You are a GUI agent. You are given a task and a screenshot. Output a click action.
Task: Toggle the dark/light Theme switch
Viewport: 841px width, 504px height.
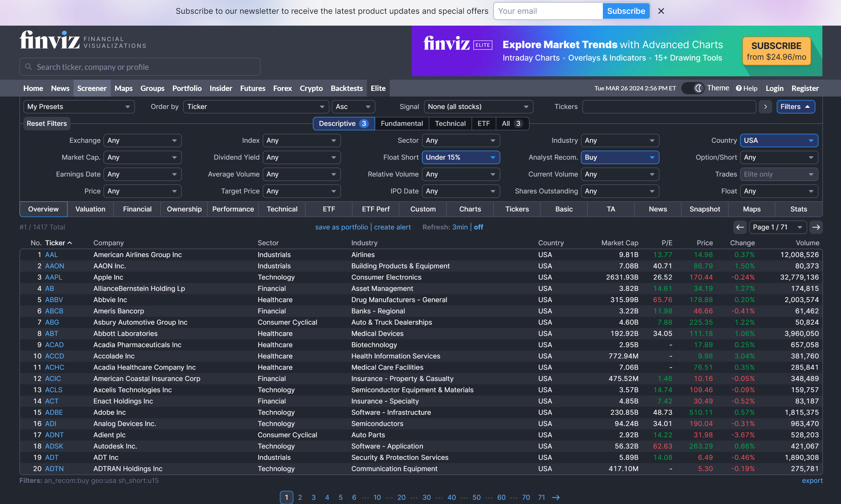pyautogui.click(x=693, y=88)
